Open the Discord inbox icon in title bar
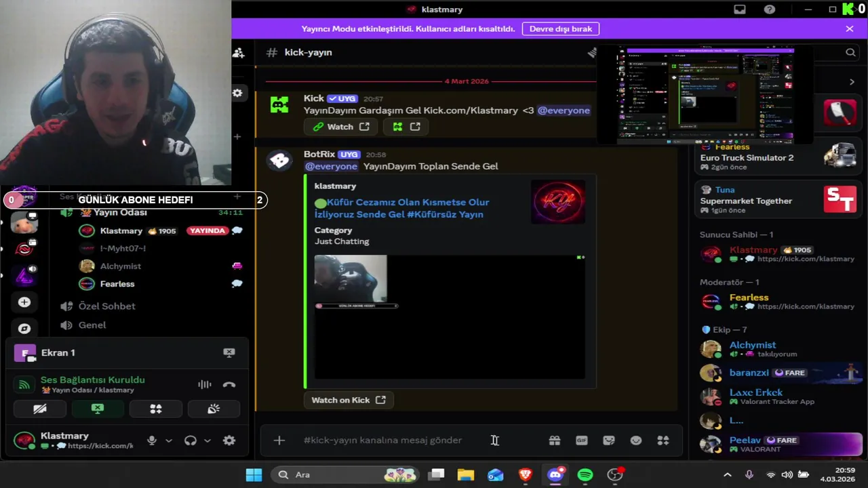868x488 pixels. tap(740, 9)
